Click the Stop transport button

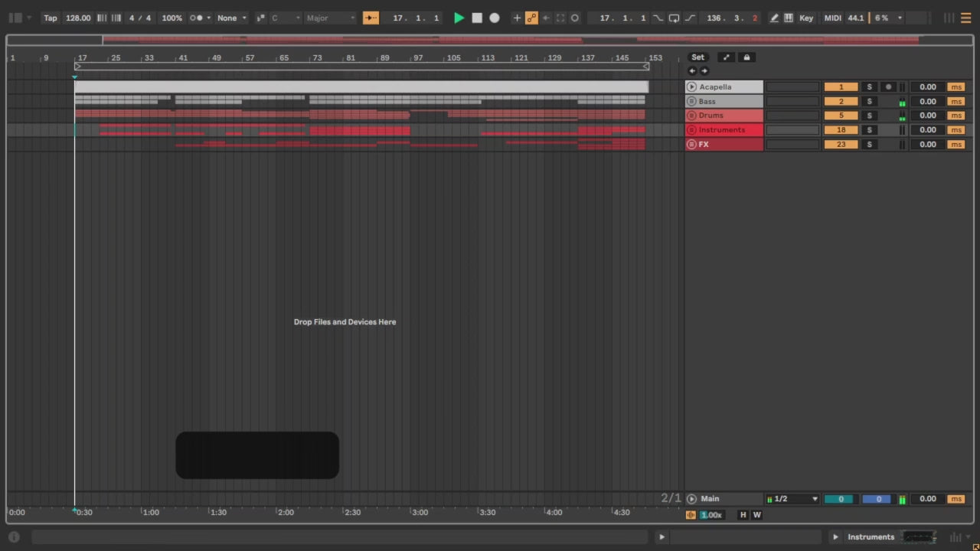coord(477,18)
